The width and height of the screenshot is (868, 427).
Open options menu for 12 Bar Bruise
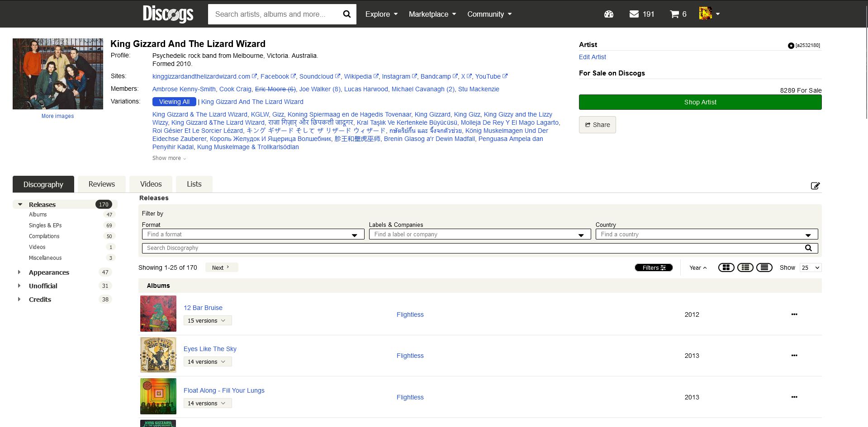[x=794, y=314]
